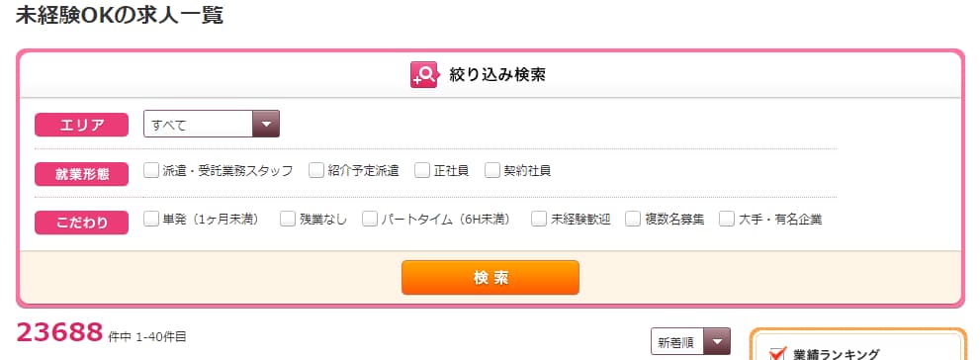980x360 pixels.
Task: Enable 大手・有名企業 checkbox
Action: tap(726, 219)
